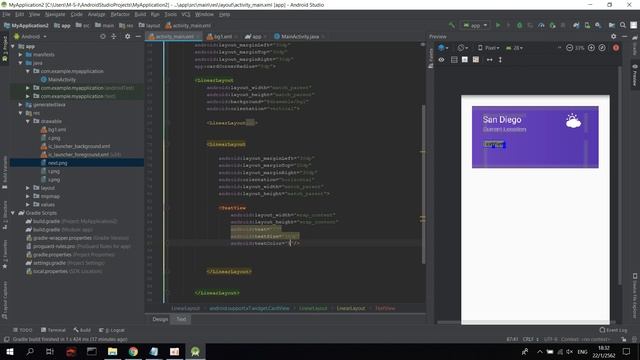Image resolution: width=640 pixels, height=360 pixels.
Task: Click expand horizontally arrow icon in Preview
Action: coord(489,60)
